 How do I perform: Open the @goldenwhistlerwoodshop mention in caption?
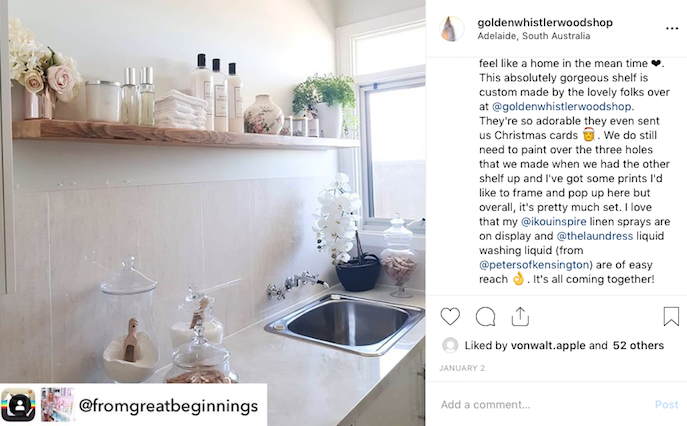(x=562, y=106)
